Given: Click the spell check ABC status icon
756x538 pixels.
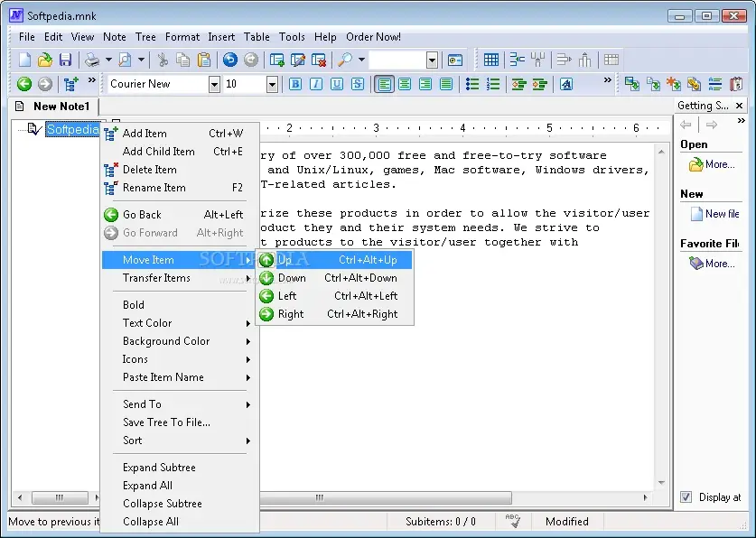Looking at the screenshot, I should click(x=513, y=521).
